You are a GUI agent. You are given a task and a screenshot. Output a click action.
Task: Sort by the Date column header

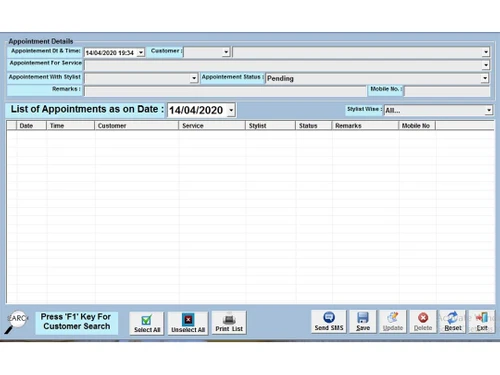point(31,126)
